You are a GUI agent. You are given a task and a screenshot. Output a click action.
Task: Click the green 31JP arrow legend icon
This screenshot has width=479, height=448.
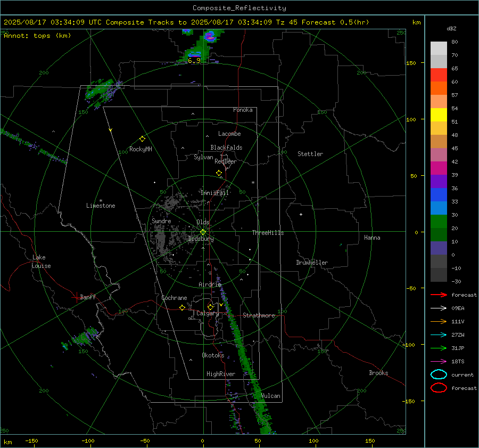[x=439, y=348]
